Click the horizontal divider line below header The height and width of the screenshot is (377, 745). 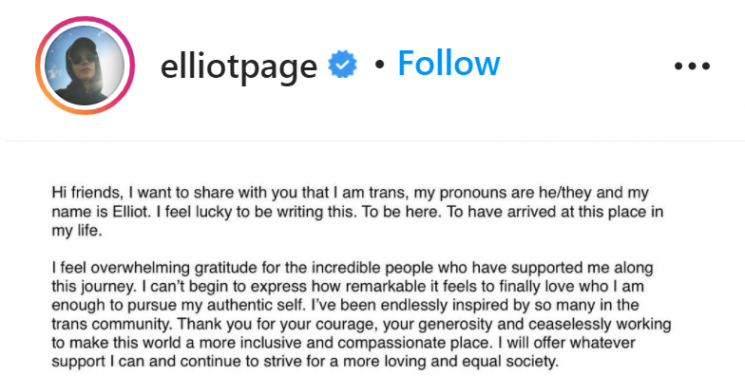(372, 141)
